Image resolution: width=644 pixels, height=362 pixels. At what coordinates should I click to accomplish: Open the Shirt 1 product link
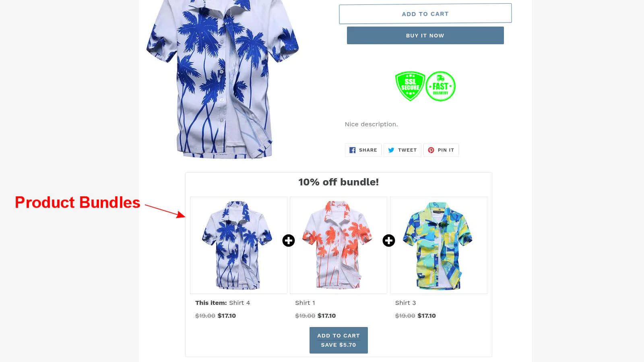pos(305,303)
